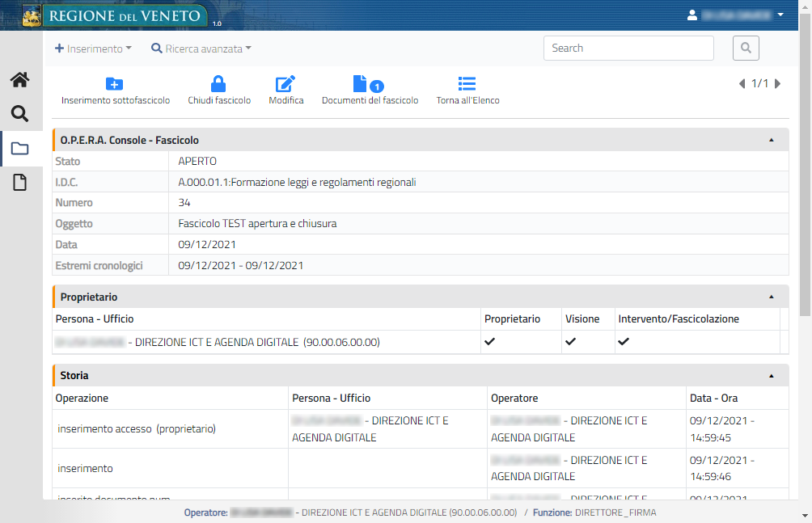The height and width of the screenshot is (523, 812).
Task: Go to next record arrow
Action: click(x=777, y=83)
